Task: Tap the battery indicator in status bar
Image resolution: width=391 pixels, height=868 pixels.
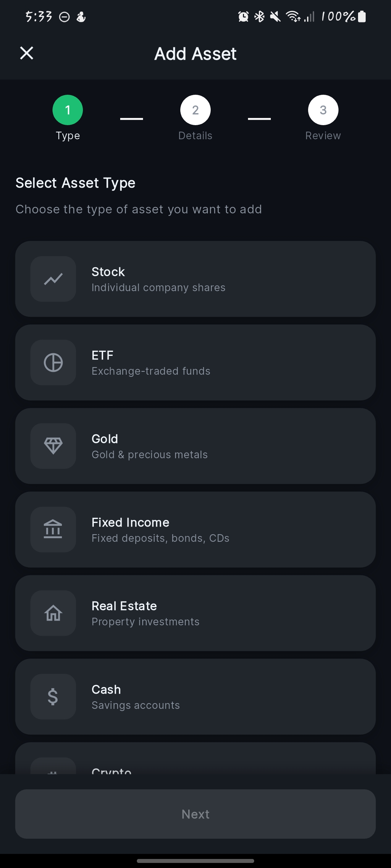Action: (x=362, y=16)
